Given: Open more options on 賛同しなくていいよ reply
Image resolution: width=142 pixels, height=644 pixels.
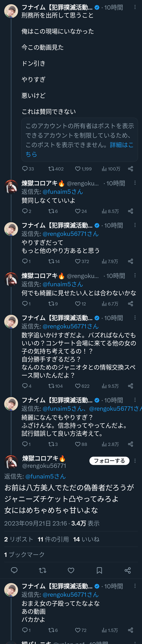Looking at the screenshot, I should [135, 183].
